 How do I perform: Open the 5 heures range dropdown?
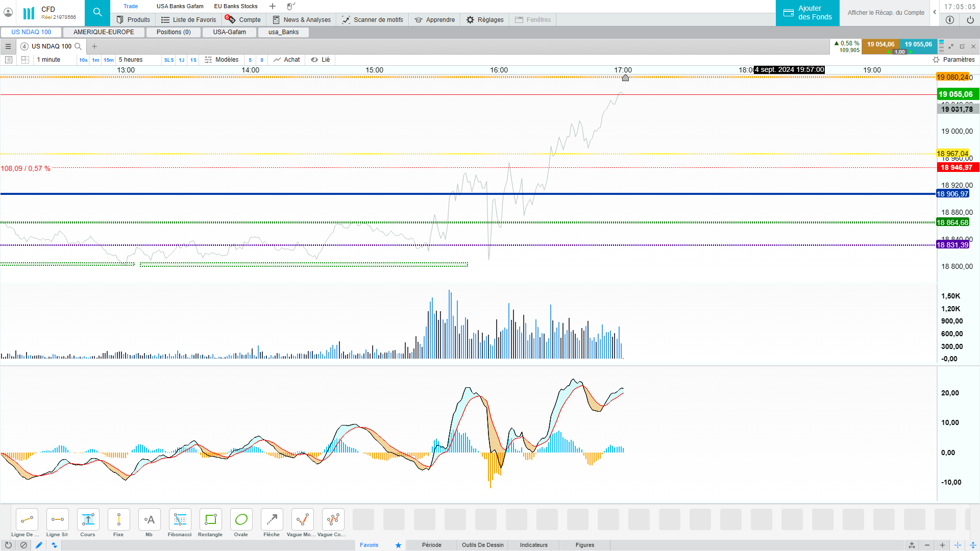click(131, 60)
